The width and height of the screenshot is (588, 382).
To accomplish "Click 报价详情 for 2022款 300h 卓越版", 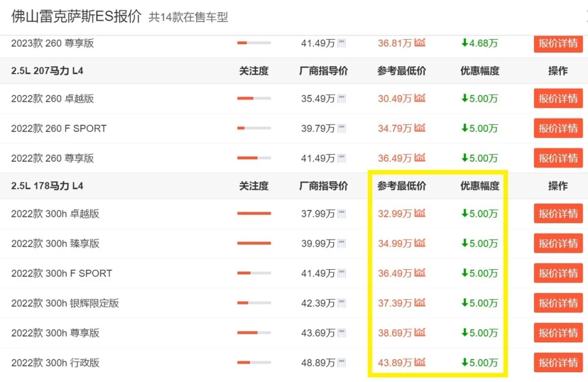I will pyautogui.click(x=559, y=213).
